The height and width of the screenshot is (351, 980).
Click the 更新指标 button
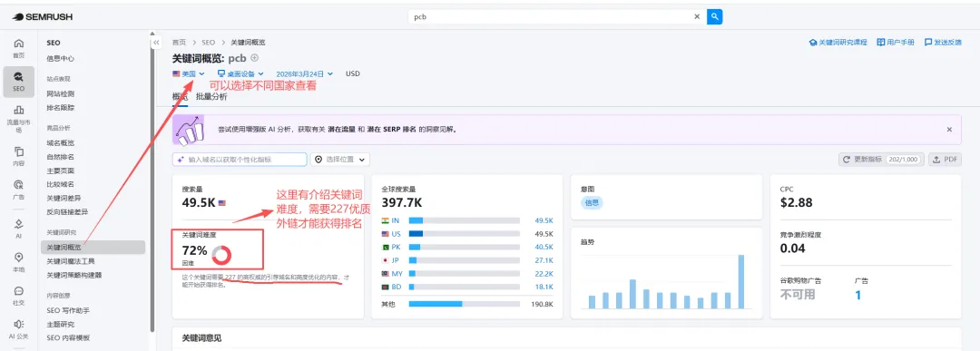point(882,160)
